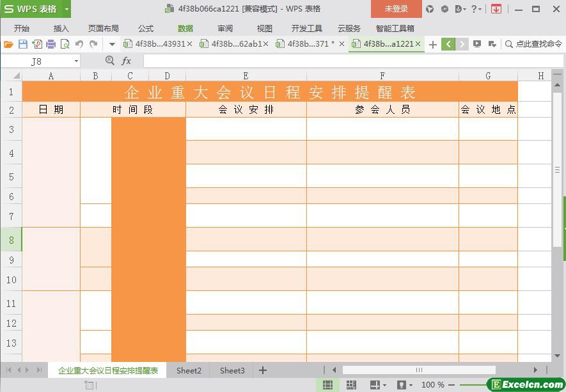Click the zoom out minus slider control
The width and height of the screenshot is (566, 392).
452,385
